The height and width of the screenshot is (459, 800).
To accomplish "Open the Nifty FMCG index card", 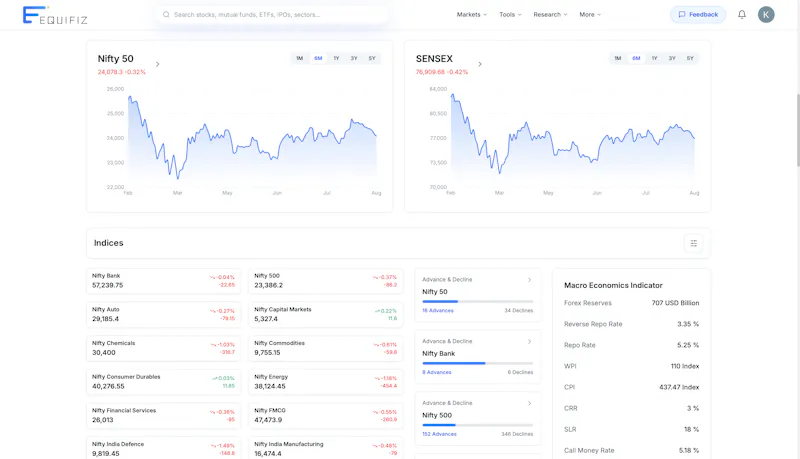I will 326,416.
